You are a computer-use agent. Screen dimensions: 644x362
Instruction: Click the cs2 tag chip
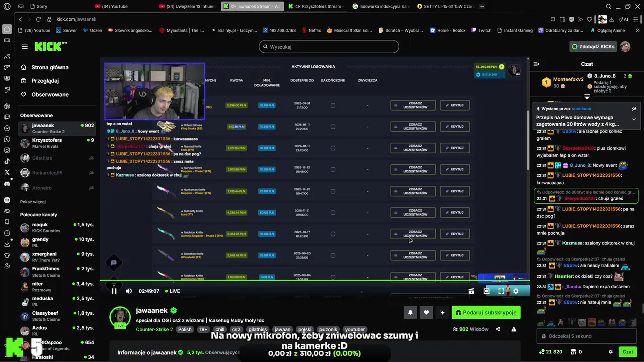236,329
